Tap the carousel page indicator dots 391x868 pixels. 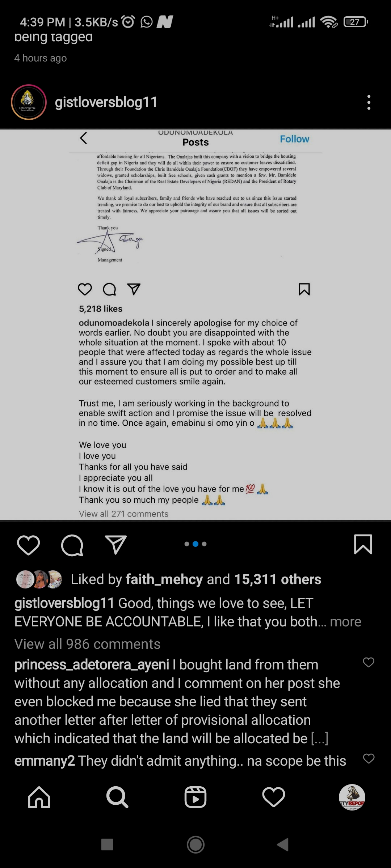pyautogui.click(x=195, y=544)
